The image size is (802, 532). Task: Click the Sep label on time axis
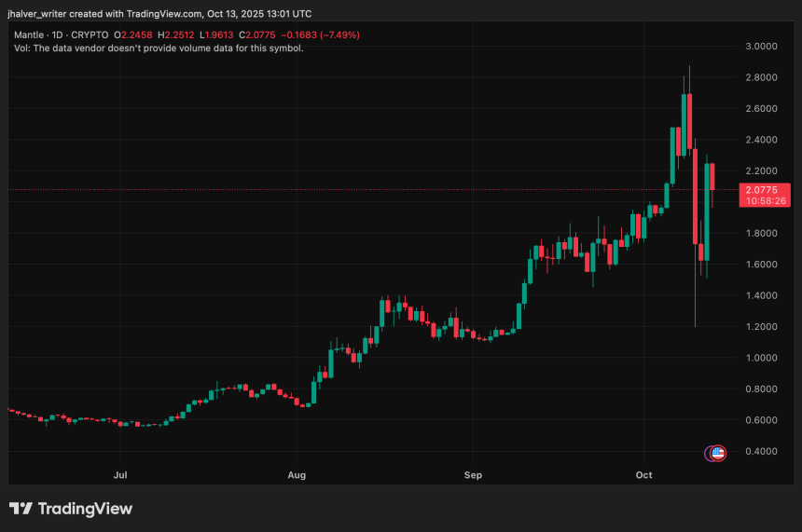point(473,475)
